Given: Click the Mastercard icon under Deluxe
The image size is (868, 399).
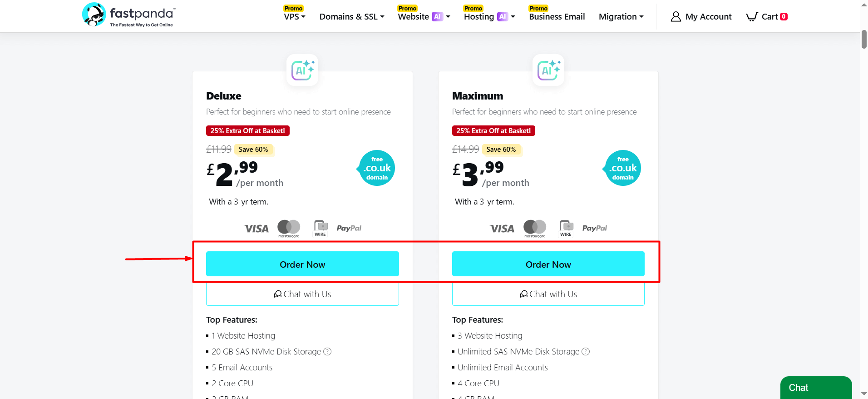Looking at the screenshot, I should click(x=288, y=228).
